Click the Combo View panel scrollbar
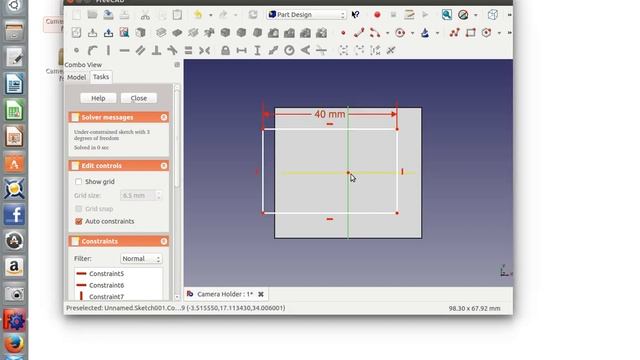640x360 pixels. [x=177, y=139]
